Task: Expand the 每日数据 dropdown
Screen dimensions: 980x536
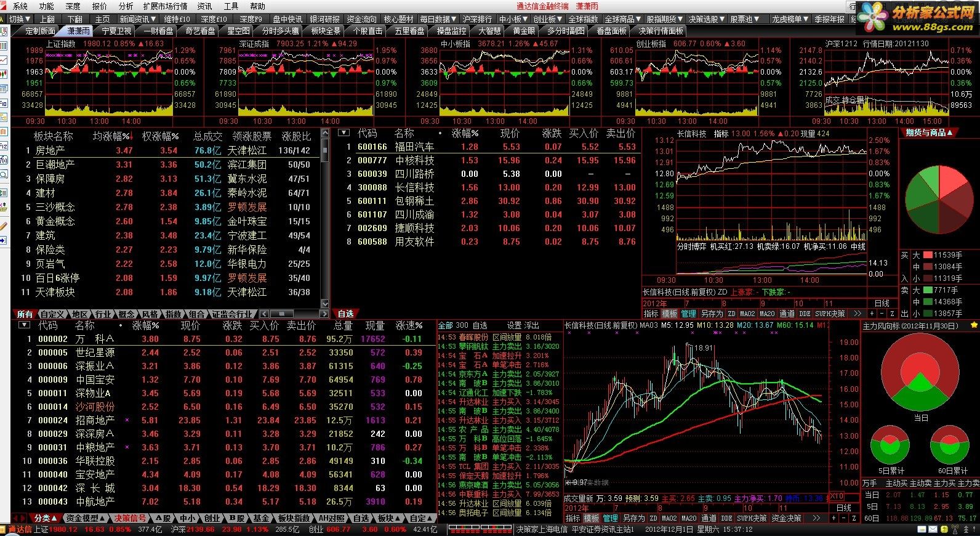Action: click(x=439, y=19)
